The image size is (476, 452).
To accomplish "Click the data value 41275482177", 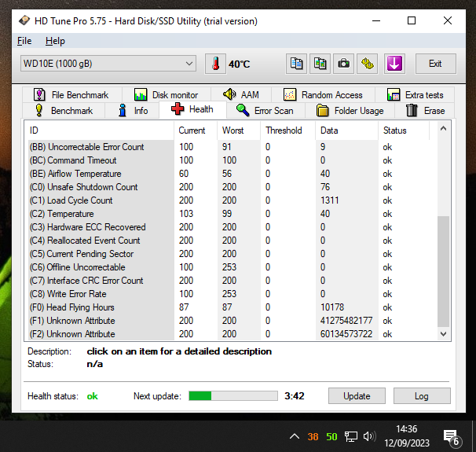I will click(x=346, y=321).
